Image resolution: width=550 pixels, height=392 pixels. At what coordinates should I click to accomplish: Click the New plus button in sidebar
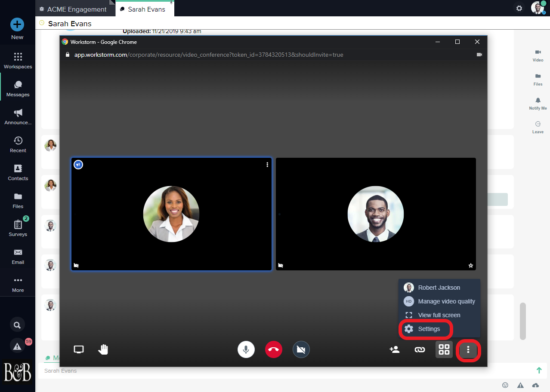tap(17, 25)
